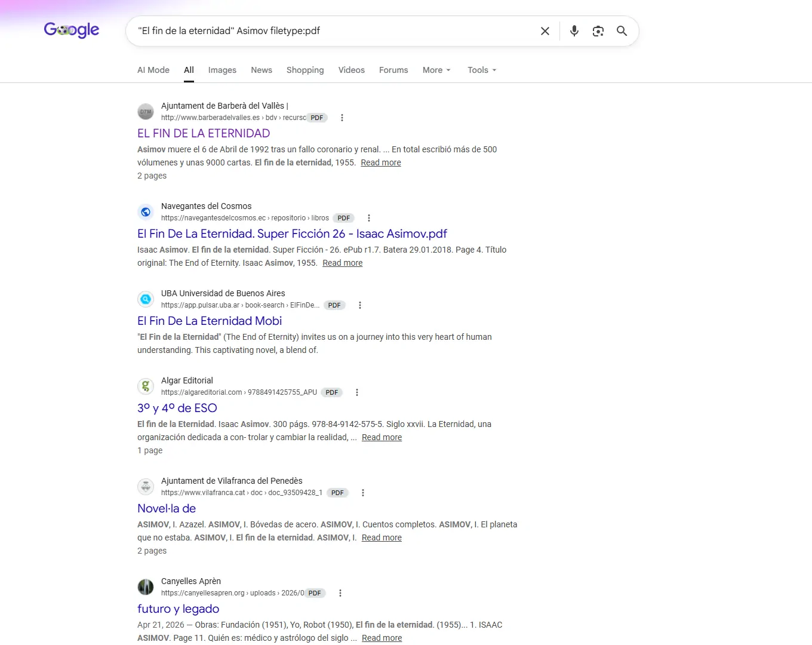Click PDF badge on app.pulsar.uba.ar result
812x645 pixels.
(334, 305)
